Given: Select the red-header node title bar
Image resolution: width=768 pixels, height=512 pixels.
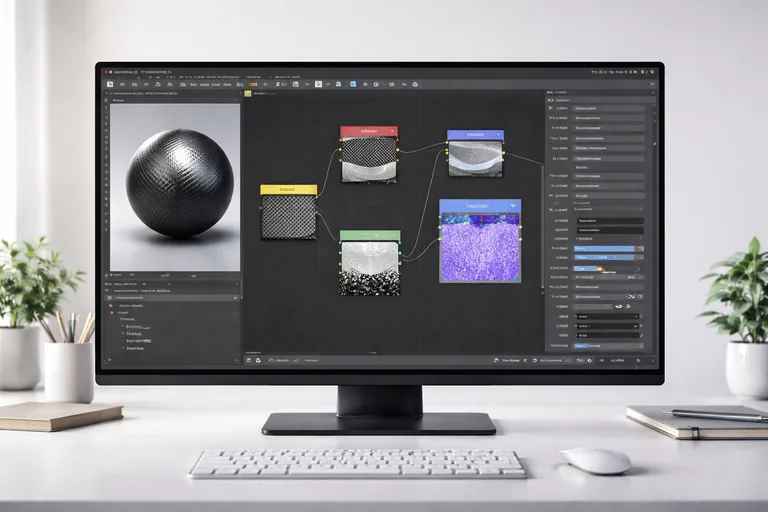Looking at the screenshot, I should point(369,131).
